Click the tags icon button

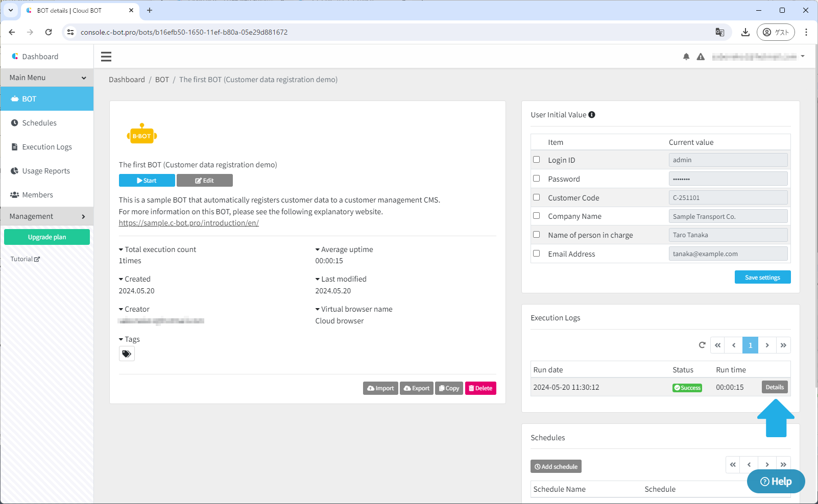click(127, 354)
